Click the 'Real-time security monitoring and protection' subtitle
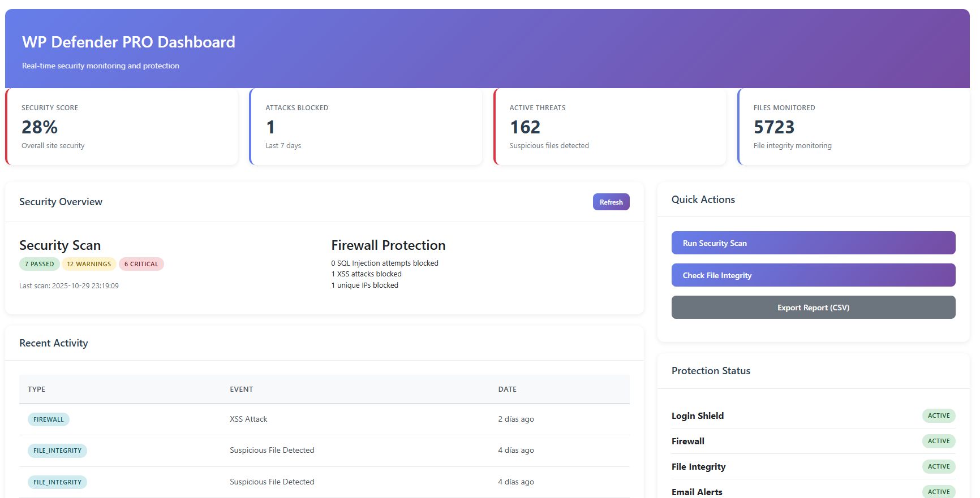The width and height of the screenshot is (980, 498). pos(101,66)
